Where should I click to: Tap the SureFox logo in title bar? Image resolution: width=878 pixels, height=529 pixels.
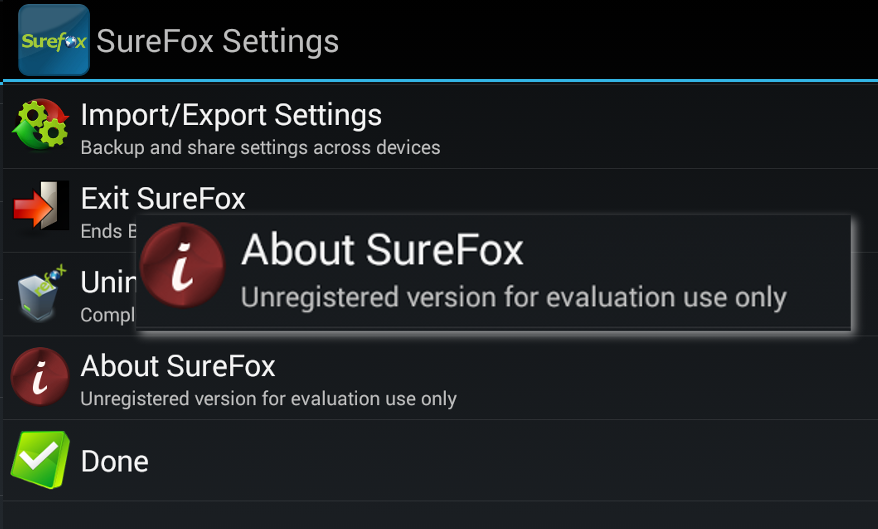tap(54, 40)
